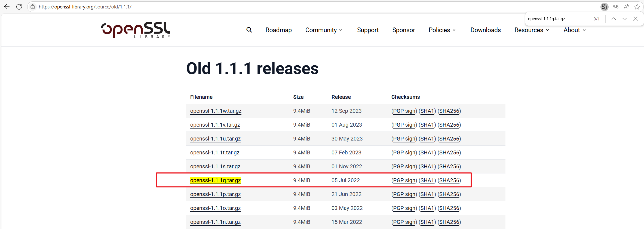Screen dimensions: 644x229
Task: Download openssl-1.1.1t.tar.gz
Action: pyautogui.click(x=215, y=152)
